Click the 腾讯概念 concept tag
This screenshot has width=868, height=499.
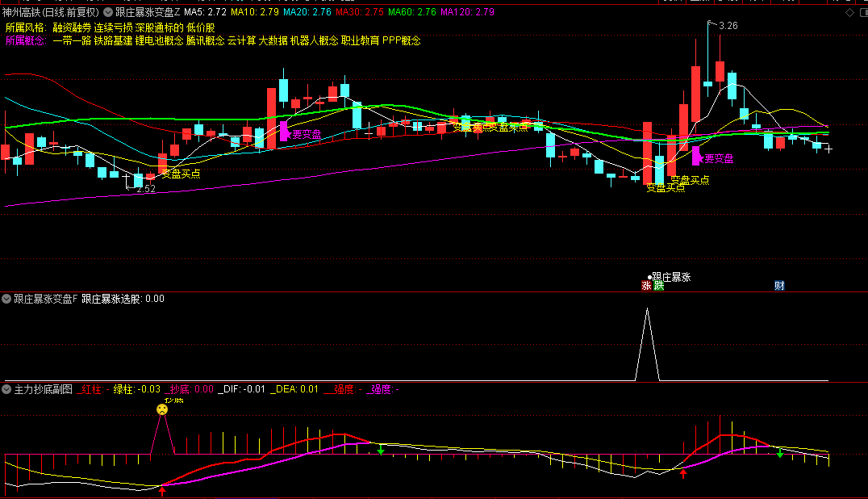[206, 41]
